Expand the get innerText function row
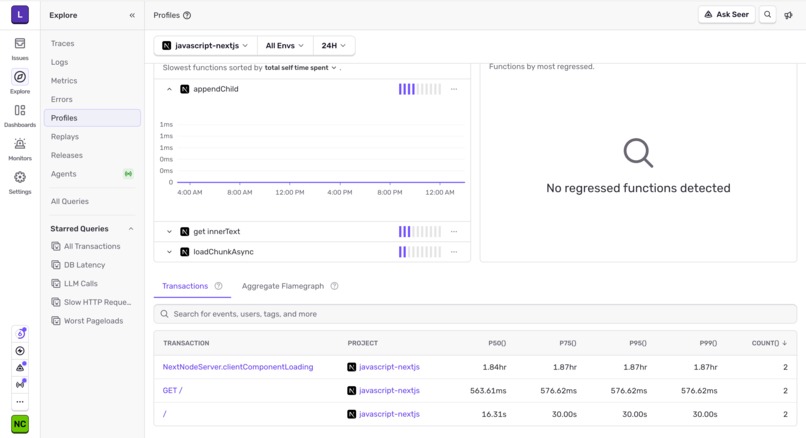This screenshot has width=806, height=438. pos(169,231)
